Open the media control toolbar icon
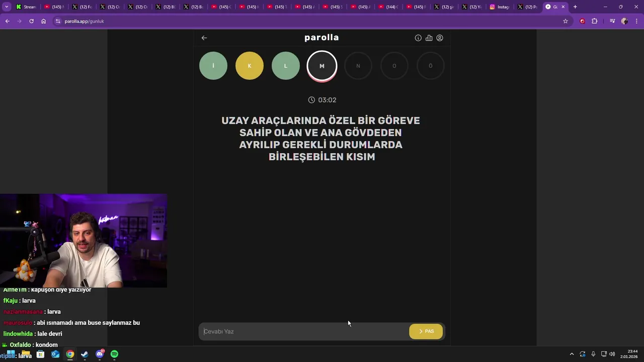 [x=612, y=21]
